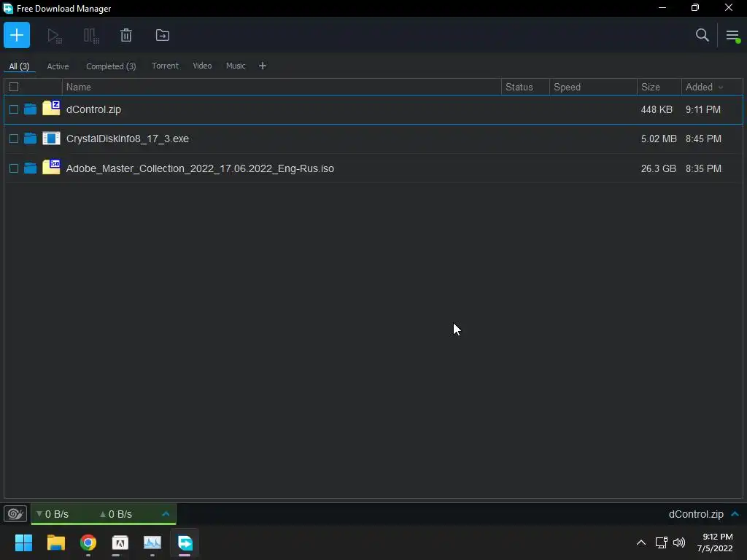
Task: Open the search magnifier icon
Action: click(703, 35)
